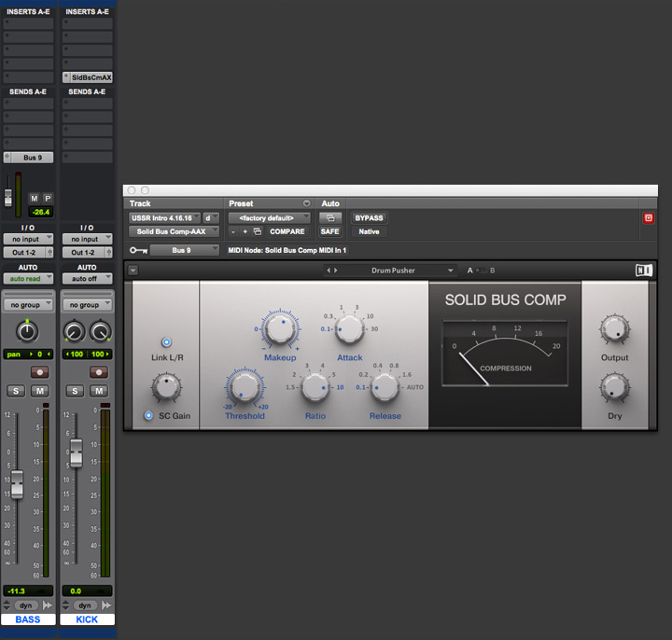
Task: Click the KICK track dyn button
Action: pyautogui.click(x=85, y=605)
